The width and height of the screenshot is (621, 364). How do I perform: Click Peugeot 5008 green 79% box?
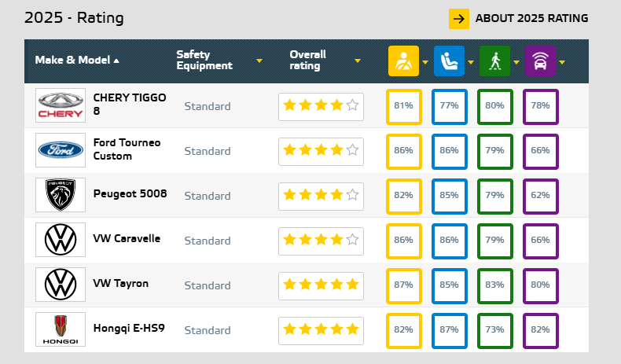coord(494,196)
